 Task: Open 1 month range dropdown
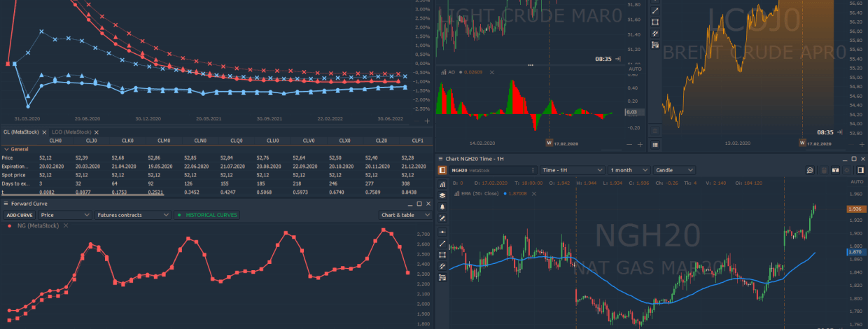point(629,170)
